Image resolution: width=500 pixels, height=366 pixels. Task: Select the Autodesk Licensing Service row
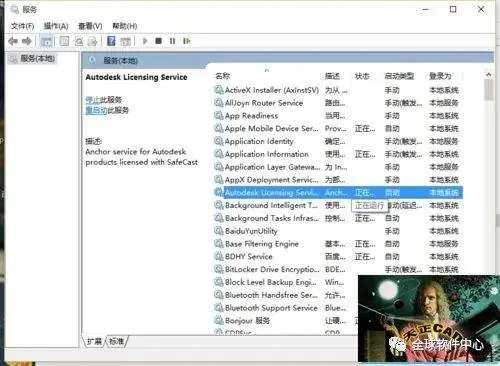point(338,193)
